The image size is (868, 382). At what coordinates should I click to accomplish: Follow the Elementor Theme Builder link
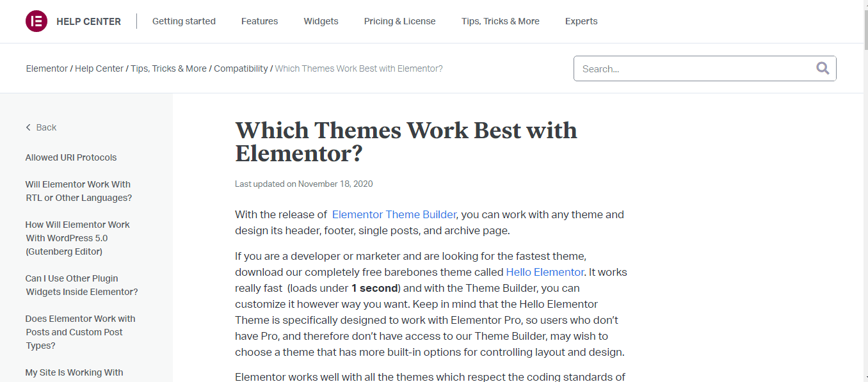click(x=394, y=214)
